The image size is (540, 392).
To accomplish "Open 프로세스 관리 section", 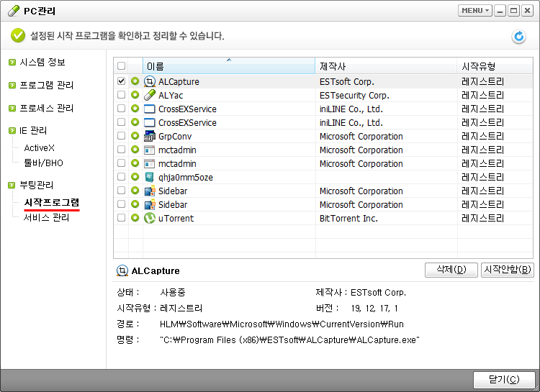I will click(x=47, y=109).
